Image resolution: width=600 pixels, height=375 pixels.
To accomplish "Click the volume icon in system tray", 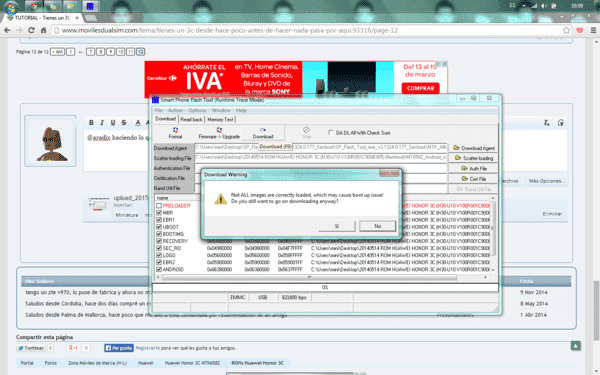I will coord(544,6).
